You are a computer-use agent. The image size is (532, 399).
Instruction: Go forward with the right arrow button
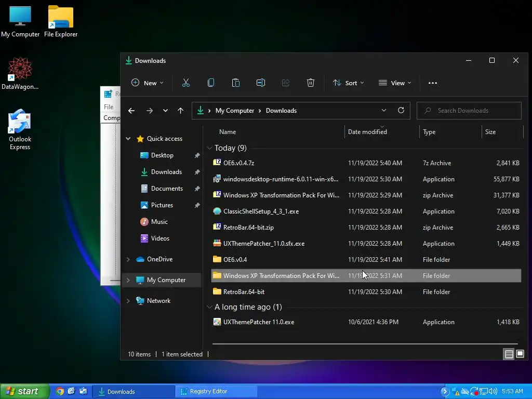(149, 111)
